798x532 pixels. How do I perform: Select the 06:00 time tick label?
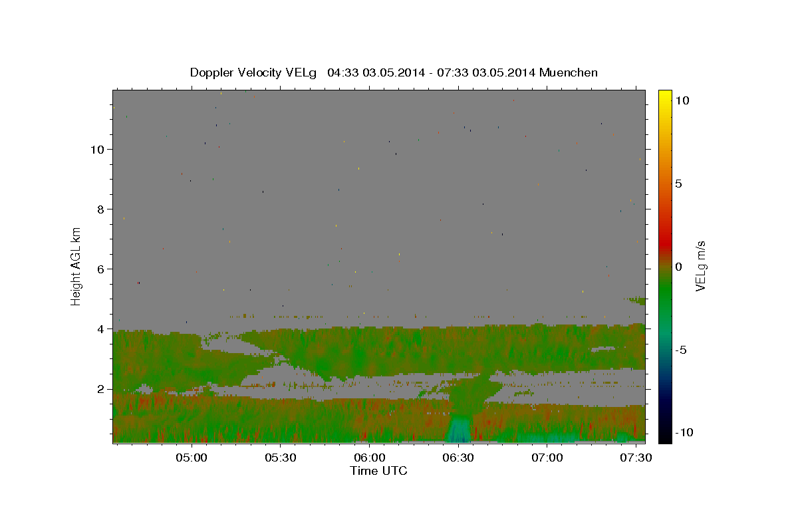(370, 458)
